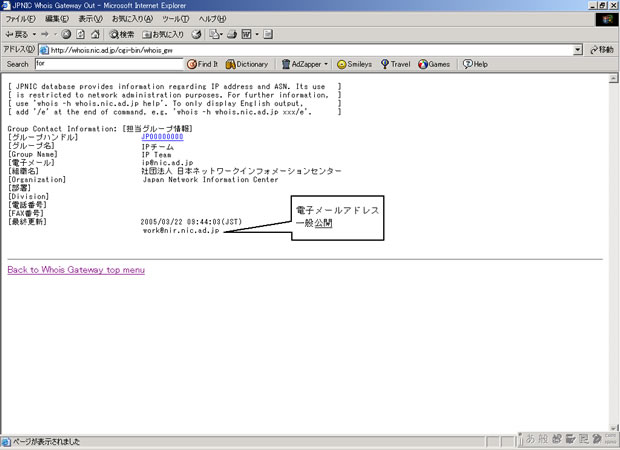
Task: Click the Stop loading icon
Action: (x=66, y=34)
